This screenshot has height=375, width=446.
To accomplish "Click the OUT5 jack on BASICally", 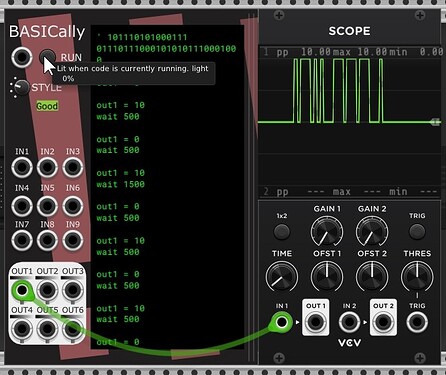I will click(47, 329).
